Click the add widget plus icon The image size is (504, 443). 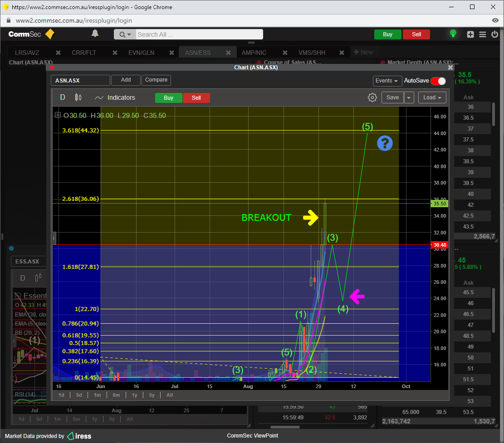[470, 34]
